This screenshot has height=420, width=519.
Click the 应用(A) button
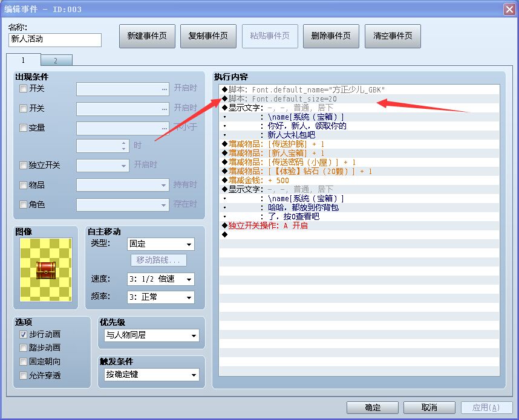click(486, 407)
